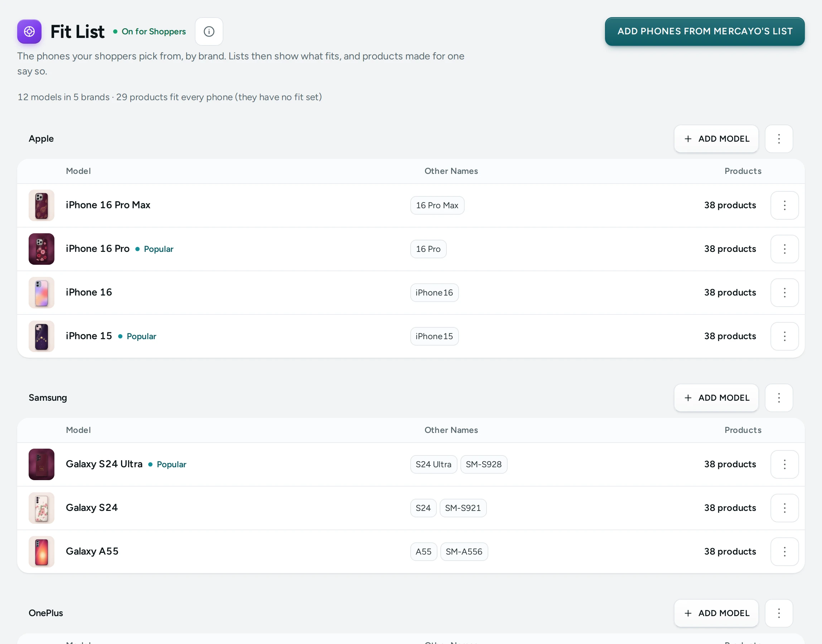
Task: Click the 'S24 Ultra' name chip
Action: (434, 464)
